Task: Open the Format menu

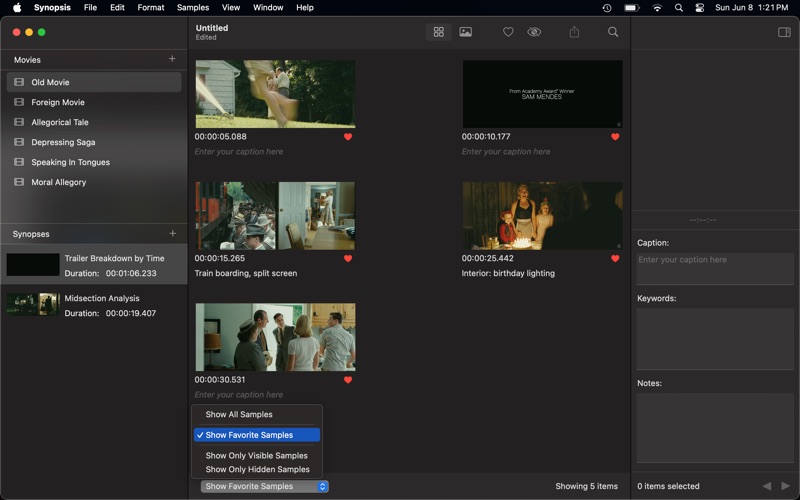Action: [151, 8]
